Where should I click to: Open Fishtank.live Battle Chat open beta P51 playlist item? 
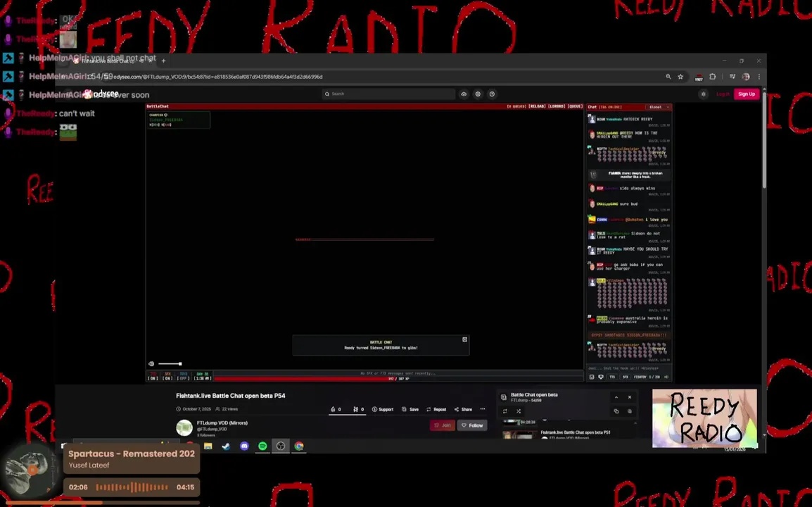(576, 432)
